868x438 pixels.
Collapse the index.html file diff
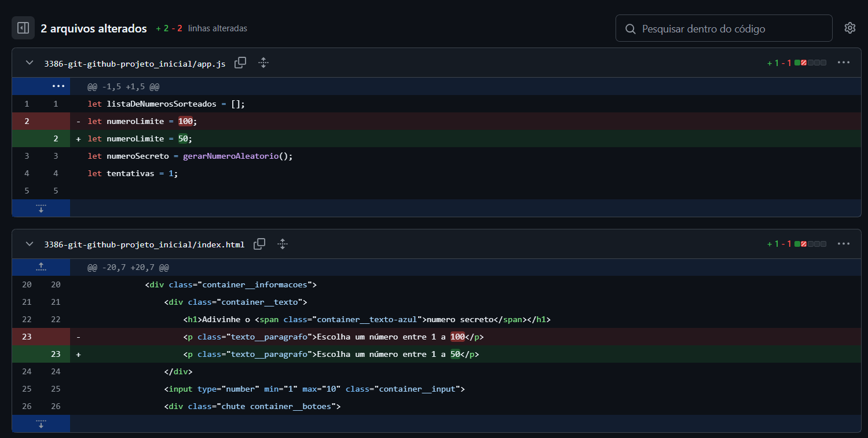pos(30,244)
